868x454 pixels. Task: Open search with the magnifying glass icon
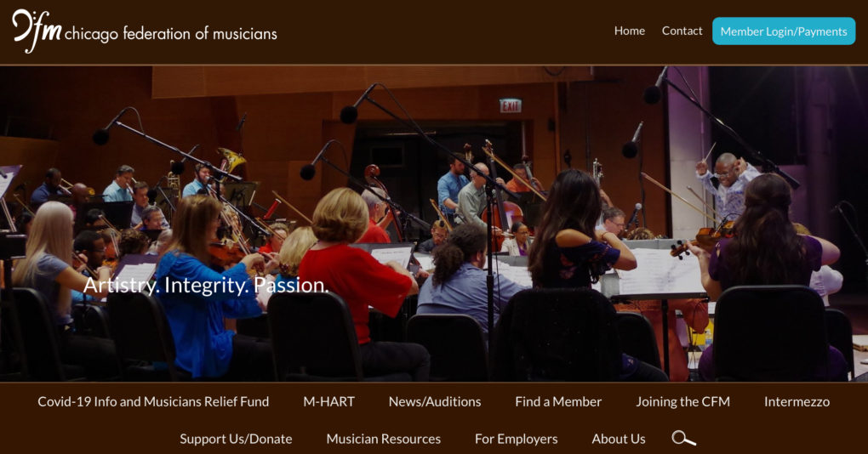tap(683, 439)
